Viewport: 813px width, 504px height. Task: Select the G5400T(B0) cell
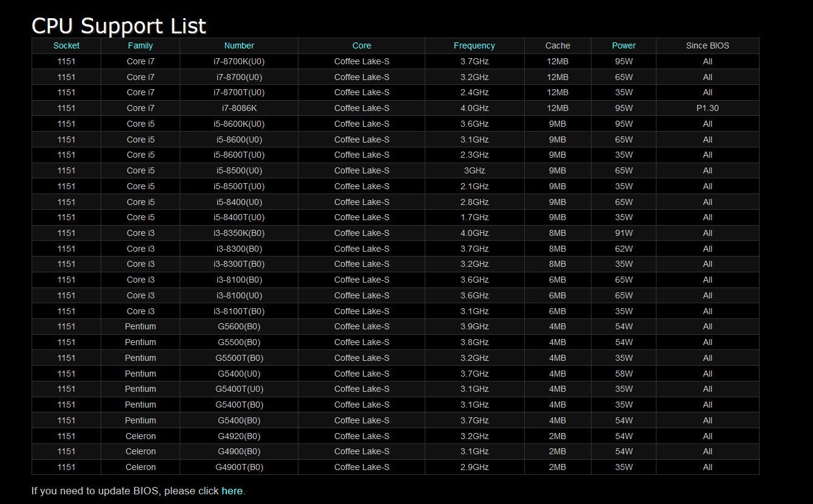239,405
